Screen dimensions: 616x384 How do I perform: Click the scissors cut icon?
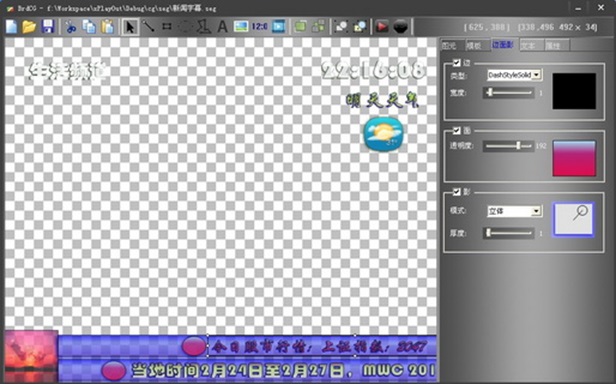point(70,27)
